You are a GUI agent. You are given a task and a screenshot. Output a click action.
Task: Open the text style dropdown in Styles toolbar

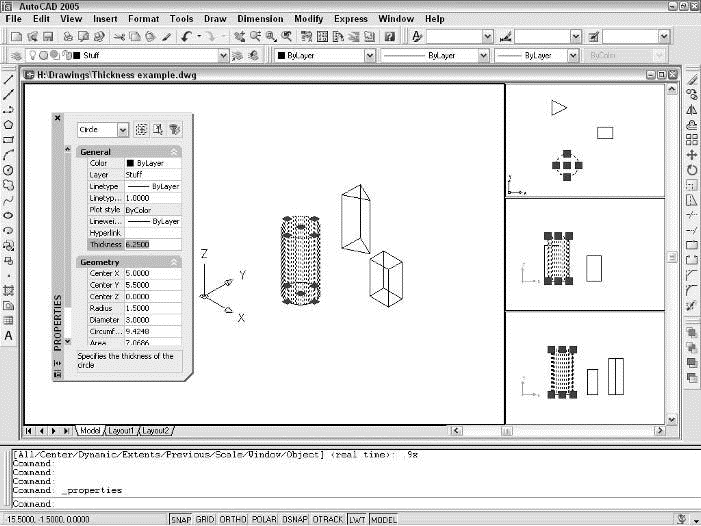point(487,36)
